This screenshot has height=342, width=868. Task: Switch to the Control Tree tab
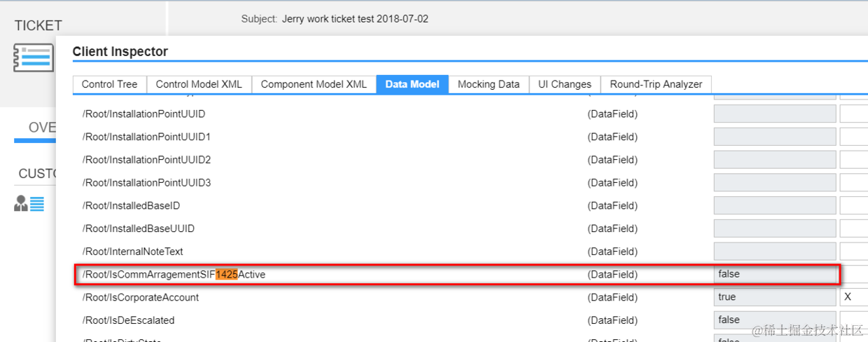(x=109, y=84)
